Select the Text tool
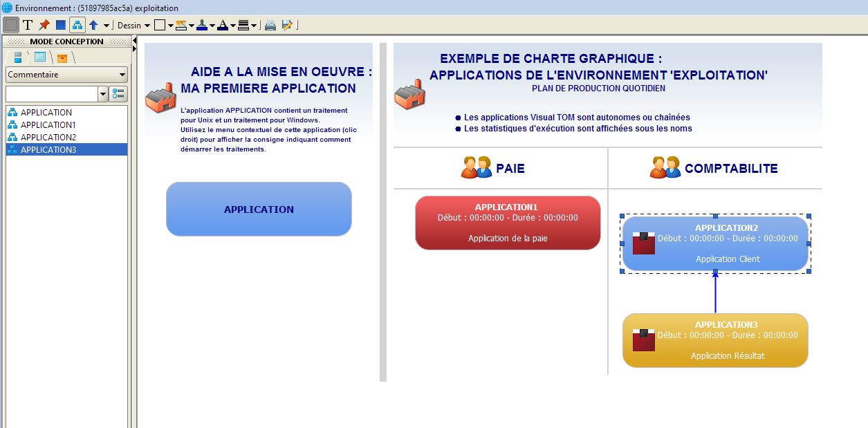 coord(28,25)
